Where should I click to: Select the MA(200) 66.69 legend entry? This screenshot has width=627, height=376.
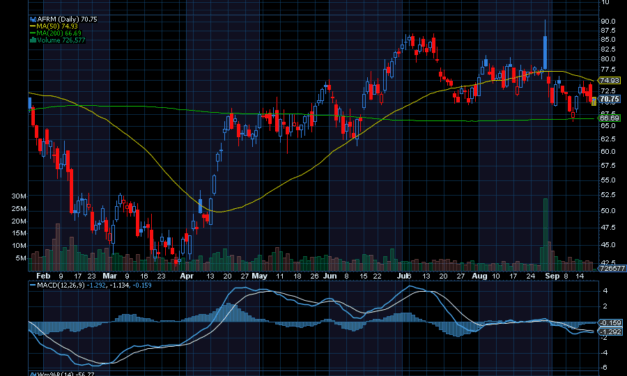pyautogui.click(x=59, y=33)
